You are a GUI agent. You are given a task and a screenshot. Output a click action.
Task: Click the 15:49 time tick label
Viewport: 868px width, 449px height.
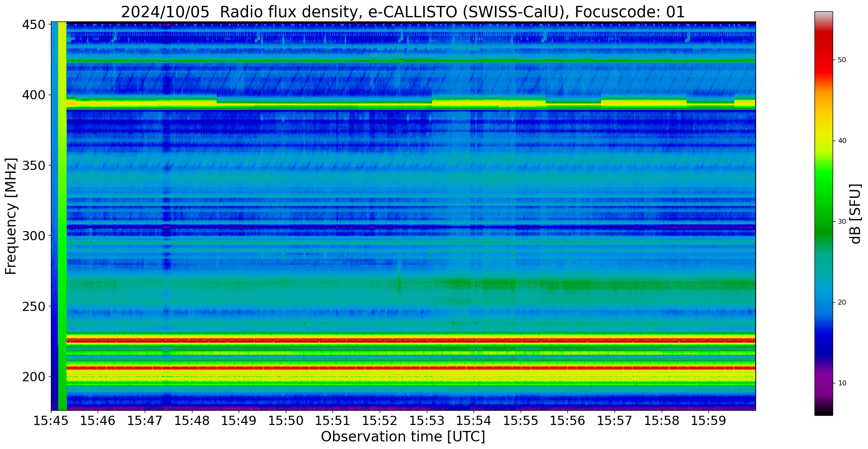[239, 421]
